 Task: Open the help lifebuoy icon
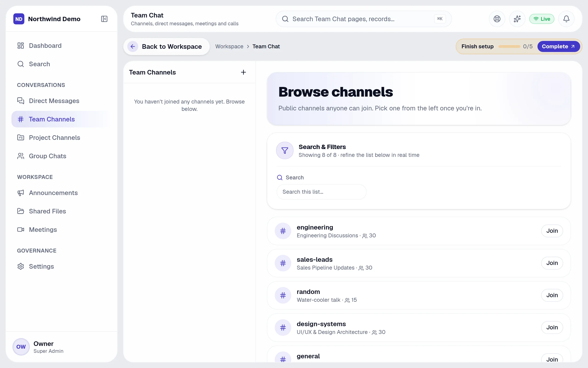click(497, 19)
